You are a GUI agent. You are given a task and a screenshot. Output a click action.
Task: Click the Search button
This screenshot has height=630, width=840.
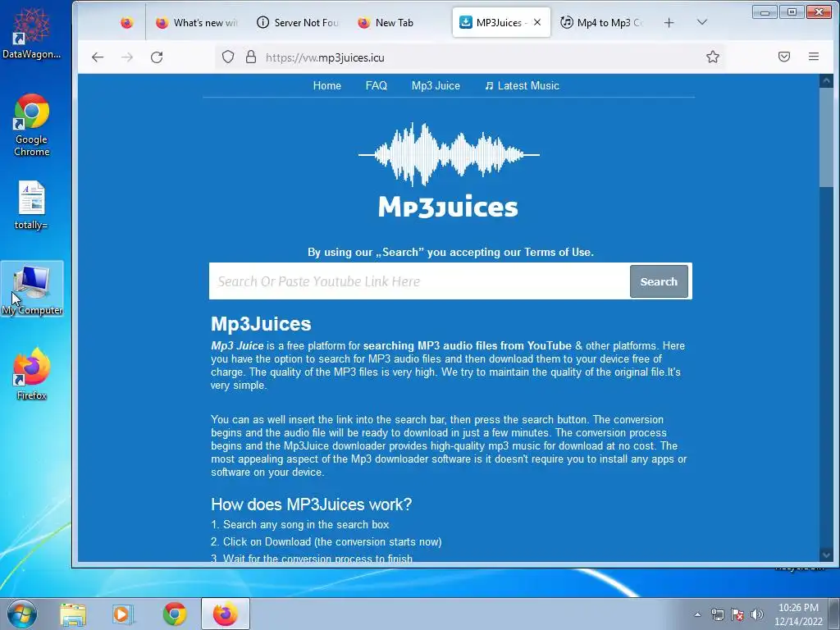point(659,281)
